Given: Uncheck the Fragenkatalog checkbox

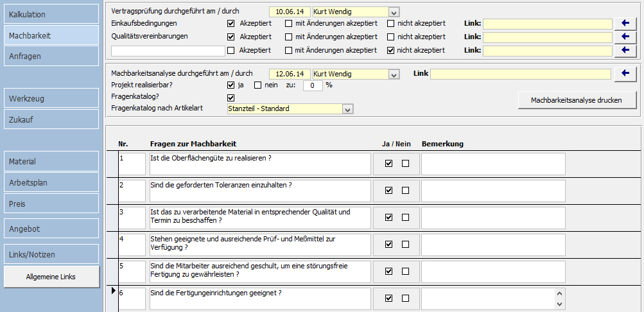Looking at the screenshot, I should click(x=231, y=98).
